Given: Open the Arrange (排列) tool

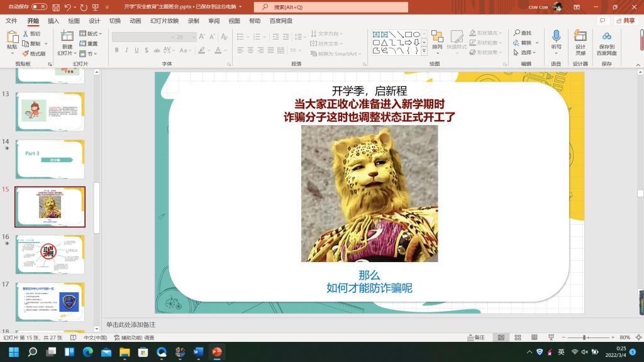Looking at the screenshot, I should pos(437,40).
